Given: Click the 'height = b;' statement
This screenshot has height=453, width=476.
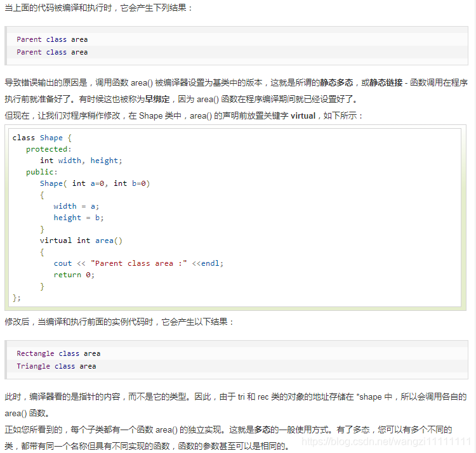Looking at the screenshot, I should pos(79,218).
